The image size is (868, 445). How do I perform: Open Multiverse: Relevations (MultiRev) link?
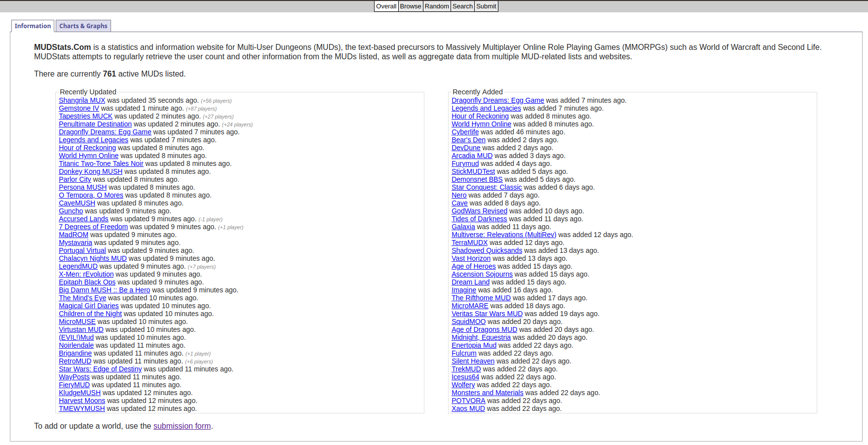point(504,235)
